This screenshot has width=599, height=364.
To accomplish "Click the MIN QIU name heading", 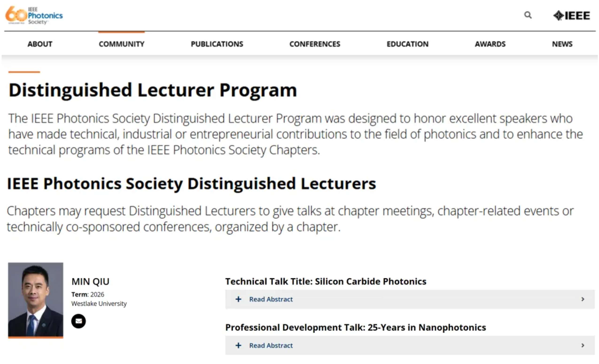I will 90,282.
